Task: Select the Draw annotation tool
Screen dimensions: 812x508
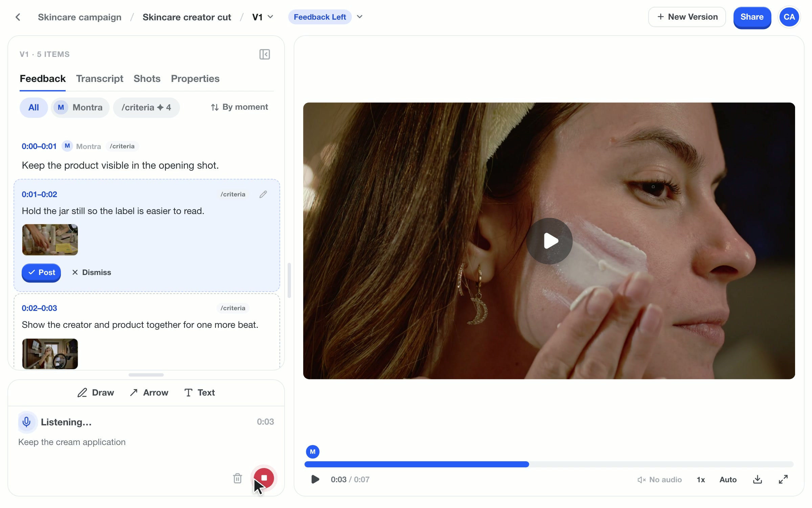Action: (x=96, y=393)
